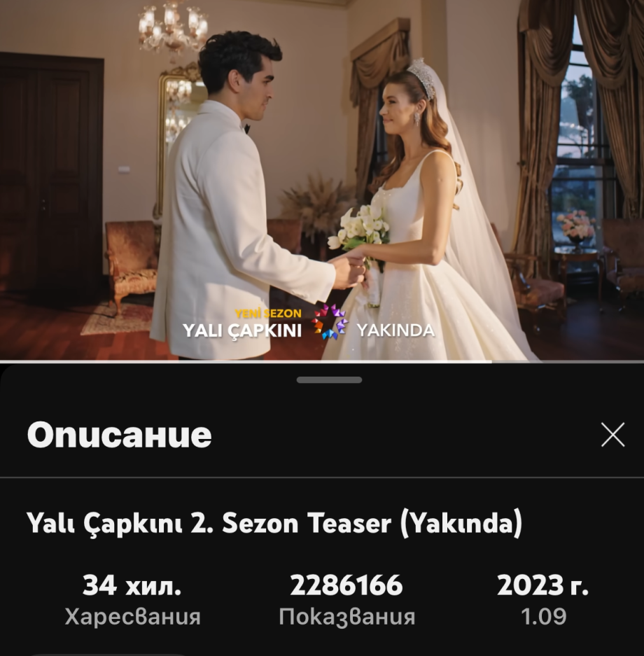Click the chandelier in the video

click(x=173, y=26)
